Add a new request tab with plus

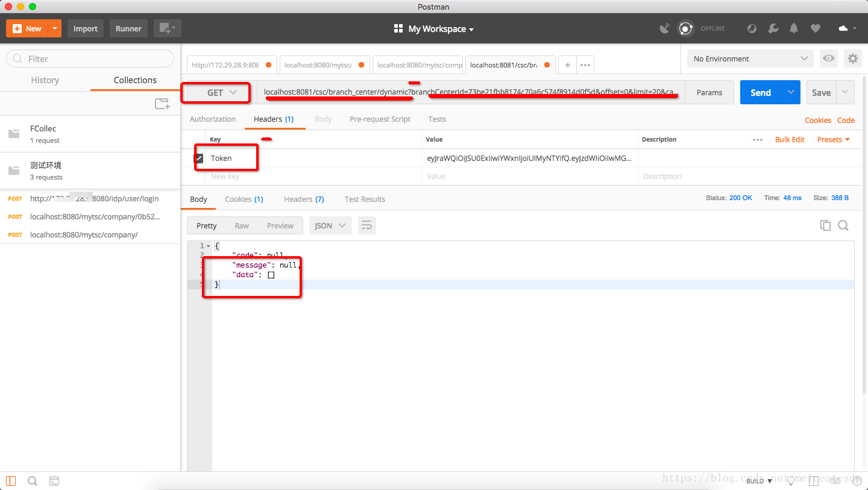tap(567, 65)
